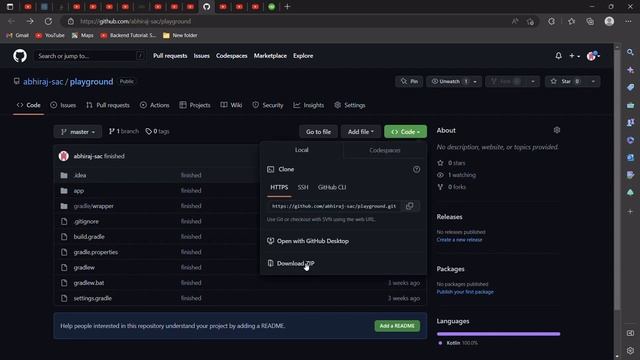The width and height of the screenshot is (640, 360).
Task: Open the abhiraj-sac owner link
Action: point(43,82)
